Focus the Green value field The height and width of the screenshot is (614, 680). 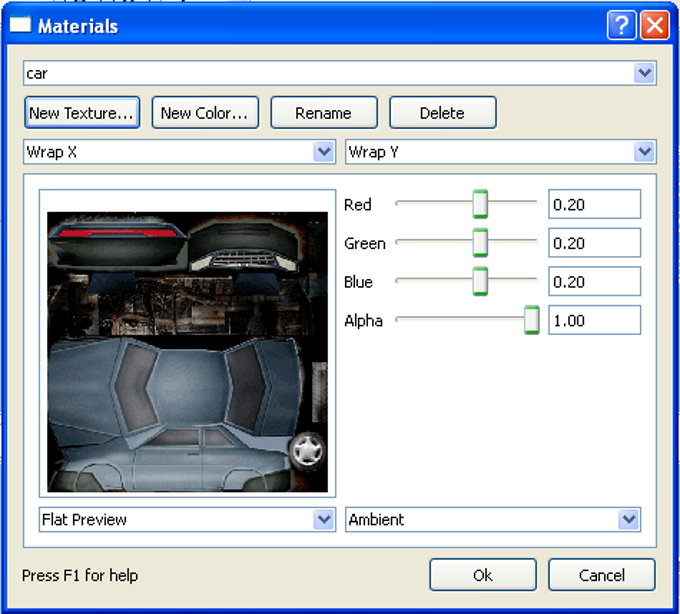595,242
